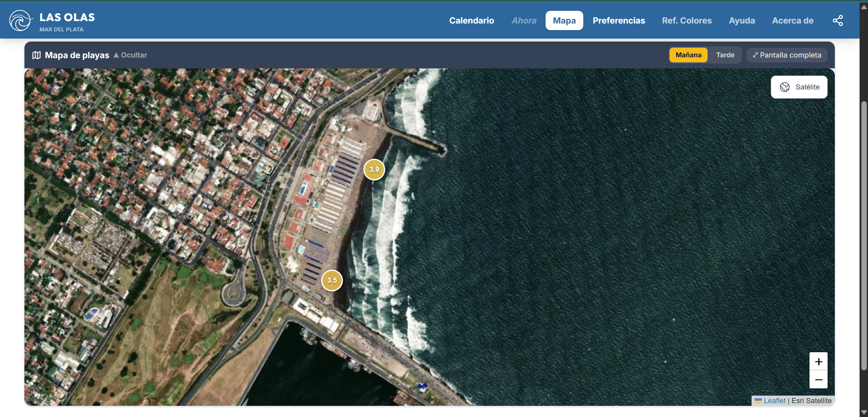Image resolution: width=868 pixels, height=417 pixels.
Task: Open the Ayuda tab
Action: 742,20
